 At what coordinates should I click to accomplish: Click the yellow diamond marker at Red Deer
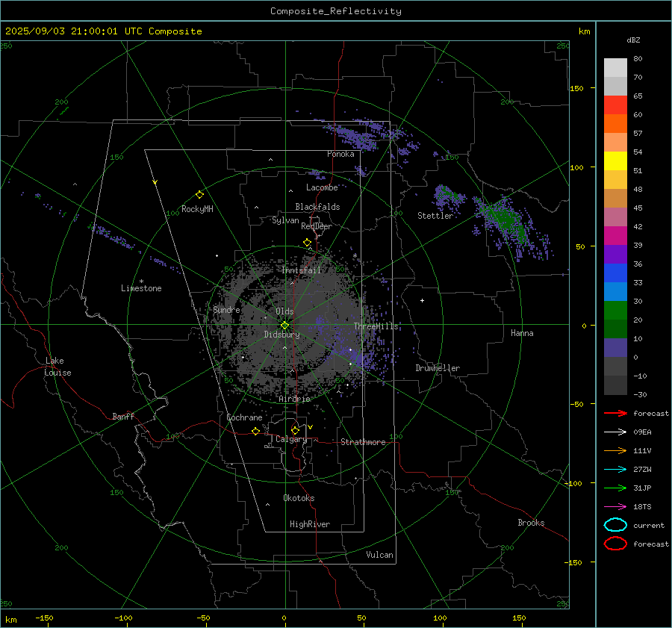(307, 243)
